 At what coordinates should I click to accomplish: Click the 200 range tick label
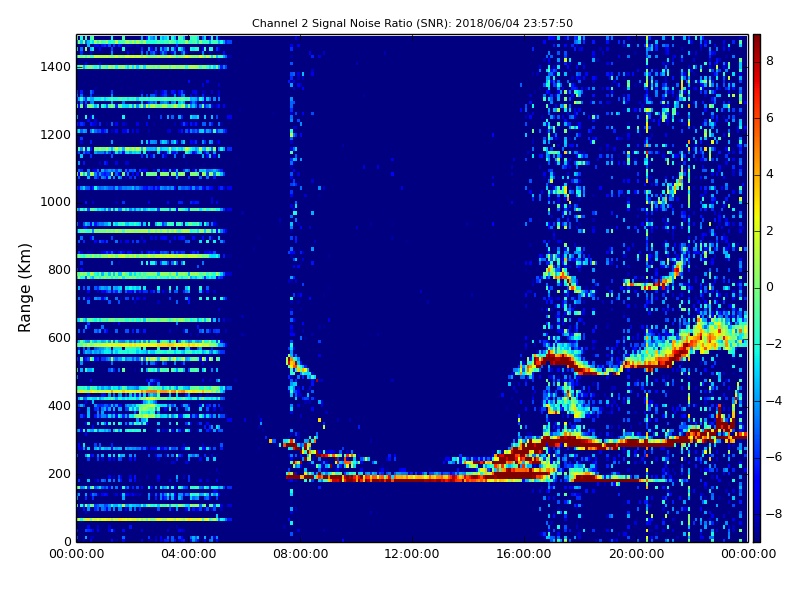60,473
